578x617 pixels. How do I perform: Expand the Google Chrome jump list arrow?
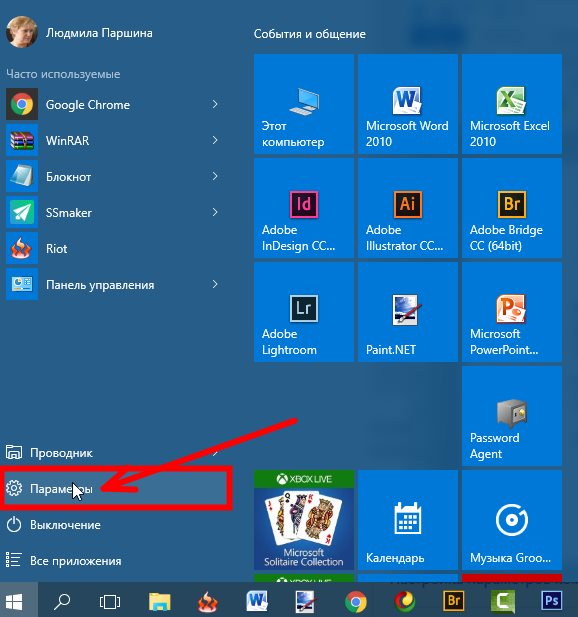pos(215,104)
